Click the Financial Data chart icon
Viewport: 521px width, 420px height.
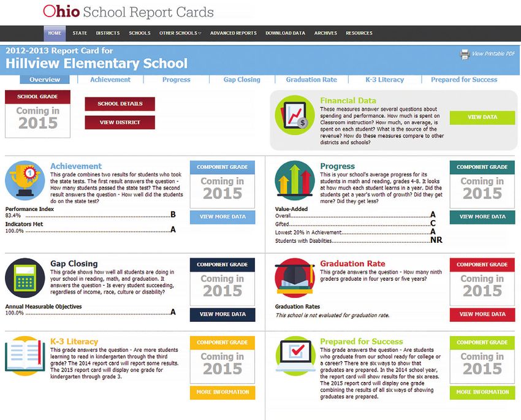pos(295,115)
